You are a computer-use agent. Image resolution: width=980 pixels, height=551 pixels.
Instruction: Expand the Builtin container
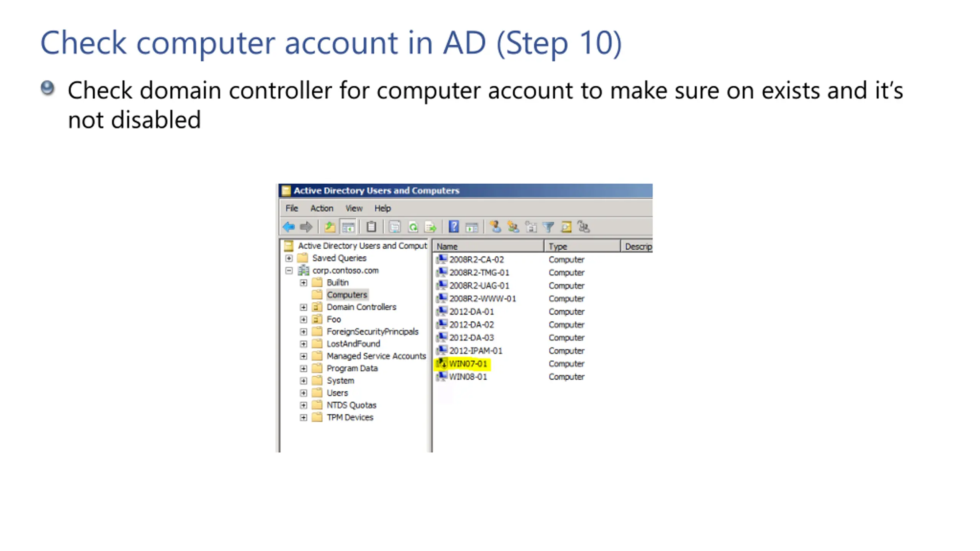point(304,283)
